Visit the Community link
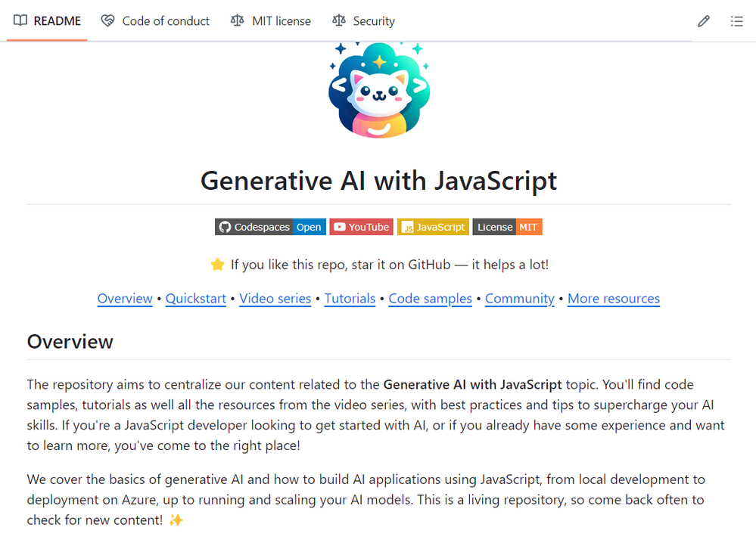756x543 pixels. 519,299
